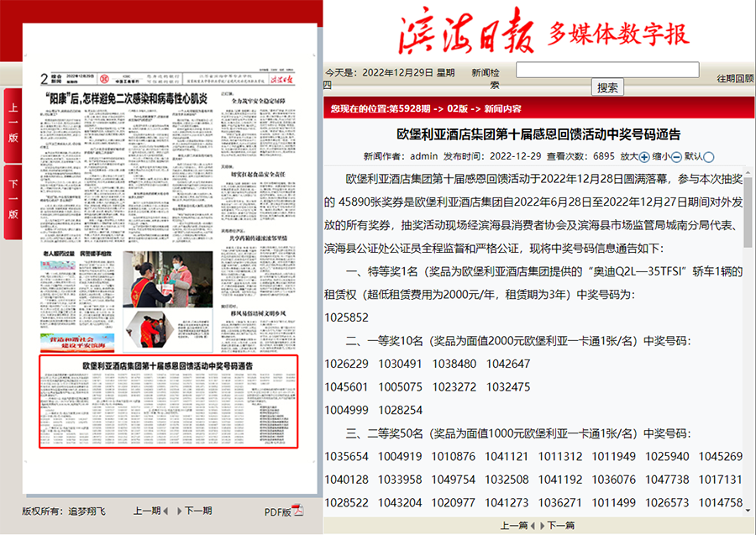Click the second prize number 1049754

[454, 480]
